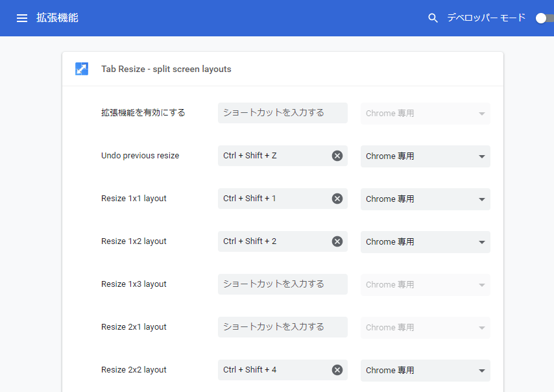Click the Resize 1x3 layout label
The width and height of the screenshot is (554, 392).
click(134, 284)
